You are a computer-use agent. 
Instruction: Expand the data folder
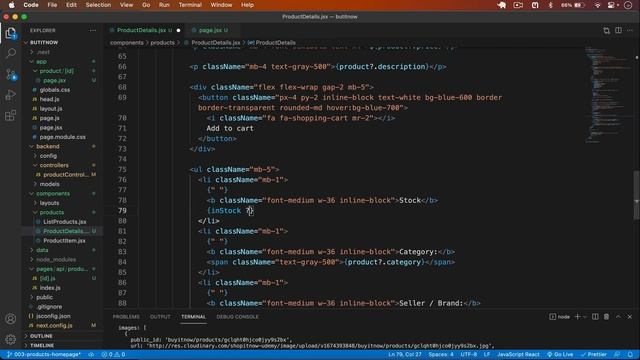click(x=42, y=250)
